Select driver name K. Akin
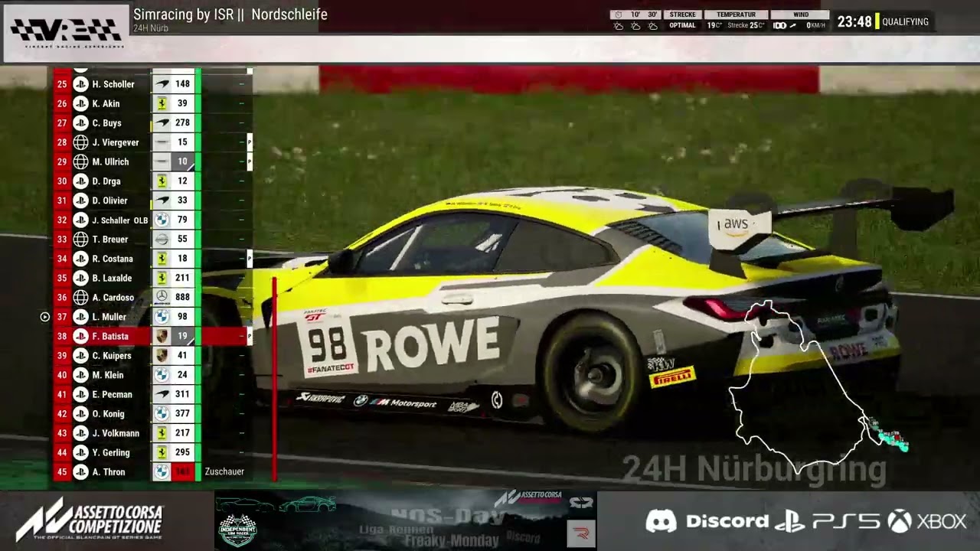This screenshot has width=980, height=551. 106,103
